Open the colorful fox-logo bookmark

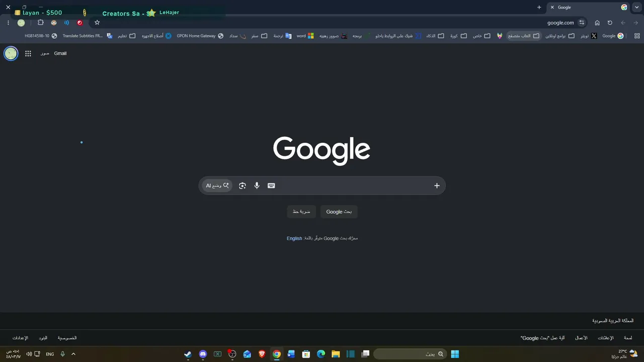point(500,36)
